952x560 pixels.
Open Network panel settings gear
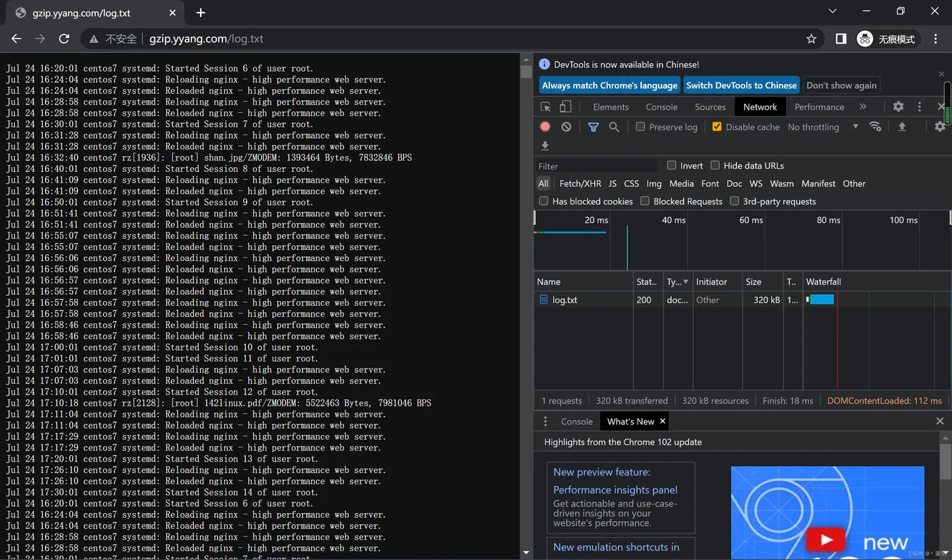[x=940, y=126]
